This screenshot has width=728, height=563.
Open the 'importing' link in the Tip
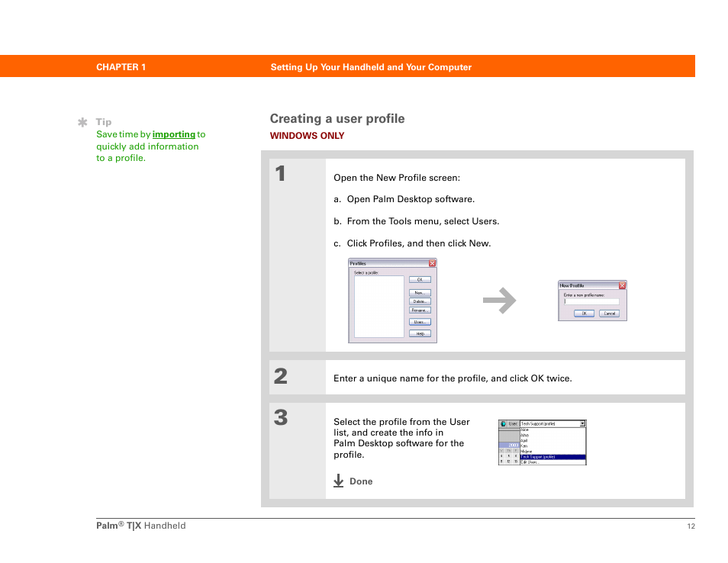(174, 134)
